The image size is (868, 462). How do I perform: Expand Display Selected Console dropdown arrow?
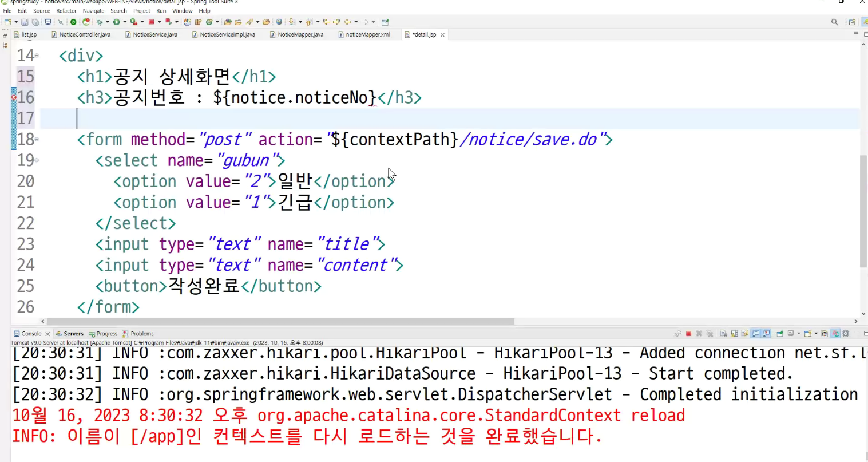pyautogui.click(x=799, y=334)
